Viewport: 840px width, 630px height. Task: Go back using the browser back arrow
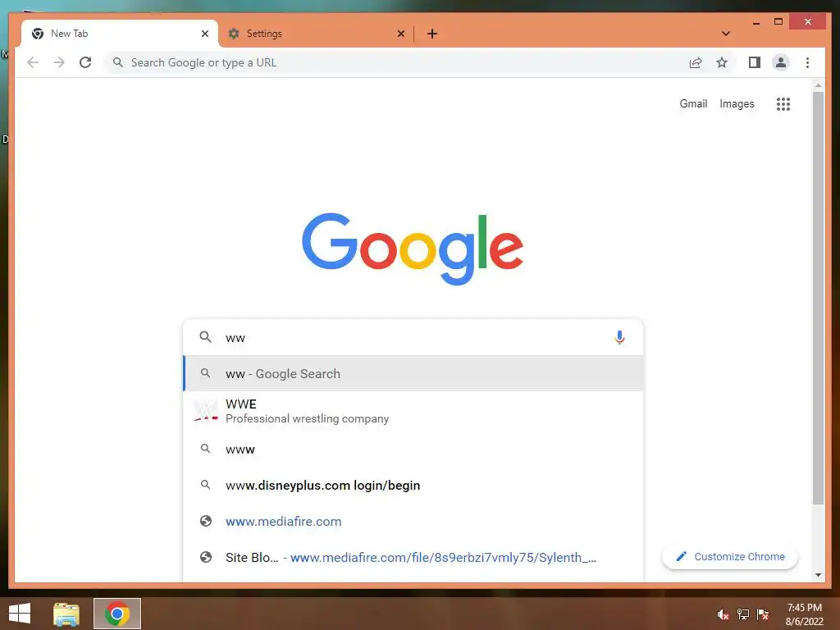[x=33, y=62]
